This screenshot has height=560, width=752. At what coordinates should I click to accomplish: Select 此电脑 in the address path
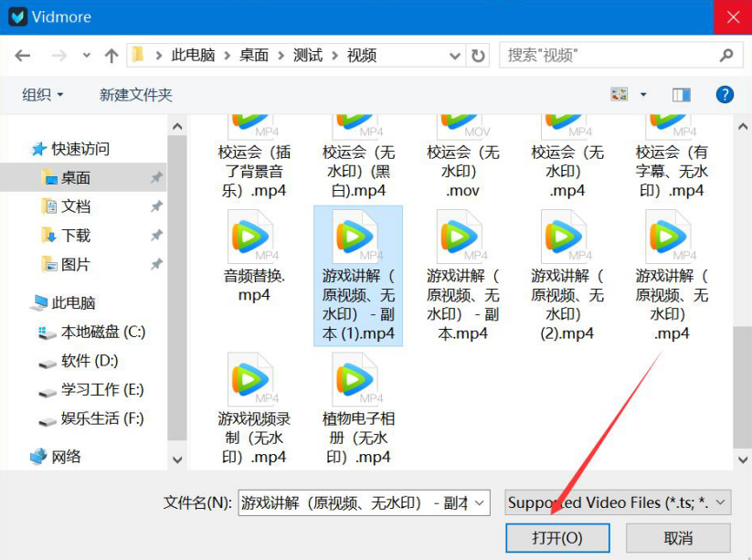tap(194, 55)
